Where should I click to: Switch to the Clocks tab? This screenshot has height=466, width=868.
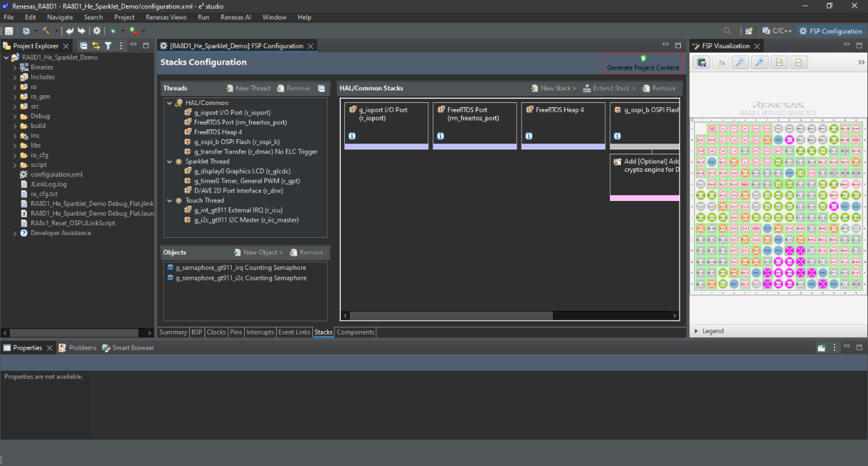(x=216, y=332)
